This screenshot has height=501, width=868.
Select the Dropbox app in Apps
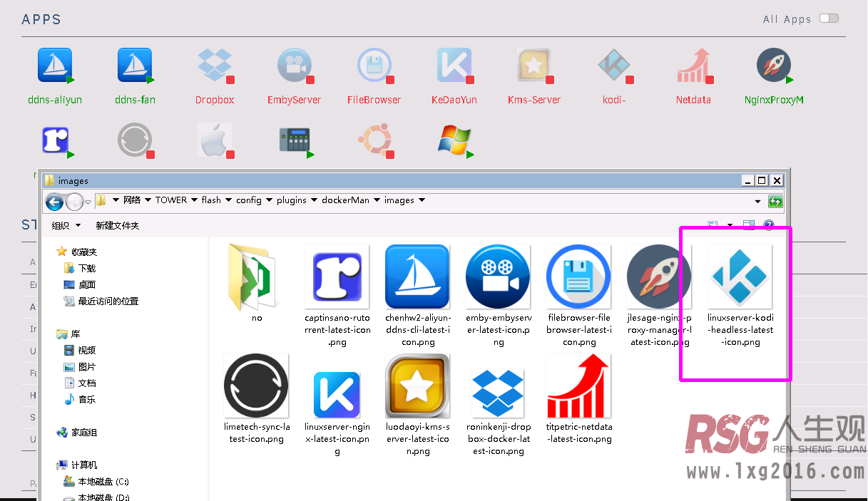(x=215, y=66)
